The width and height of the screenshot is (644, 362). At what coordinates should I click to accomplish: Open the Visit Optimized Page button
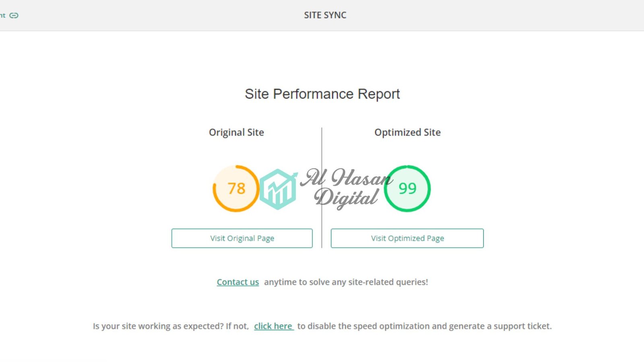point(407,238)
